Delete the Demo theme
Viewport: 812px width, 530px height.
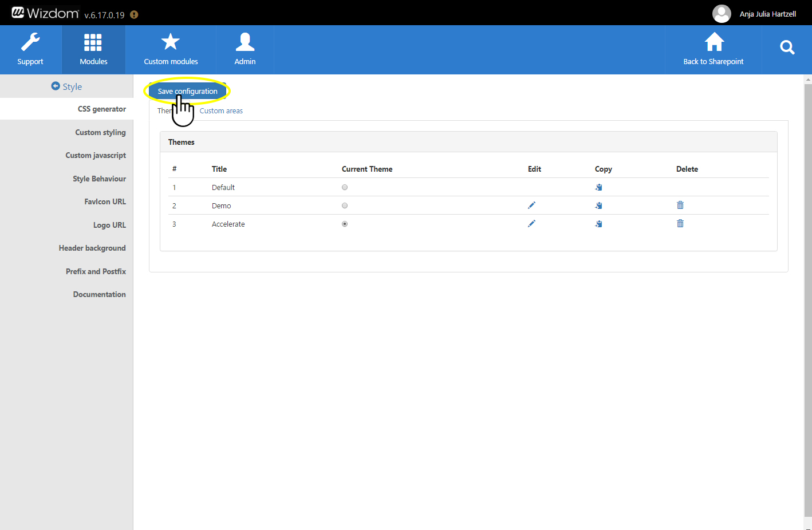[x=680, y=205]
